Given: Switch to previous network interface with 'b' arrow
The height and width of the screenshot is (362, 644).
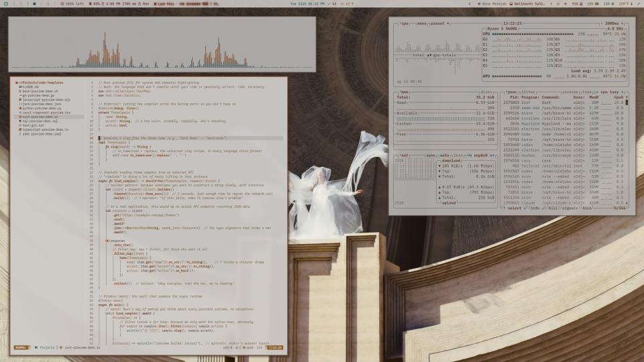Looking at the screenshot, I should 470,155.
